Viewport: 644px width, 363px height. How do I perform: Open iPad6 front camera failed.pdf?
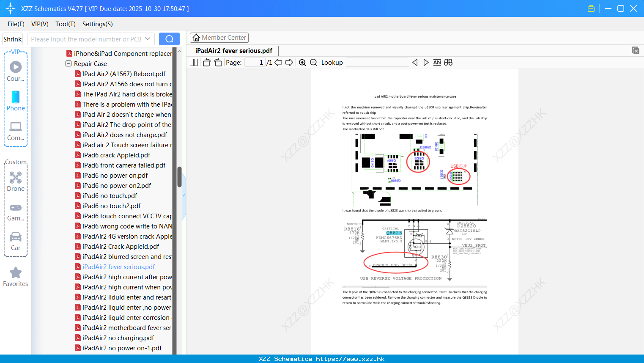124,165
